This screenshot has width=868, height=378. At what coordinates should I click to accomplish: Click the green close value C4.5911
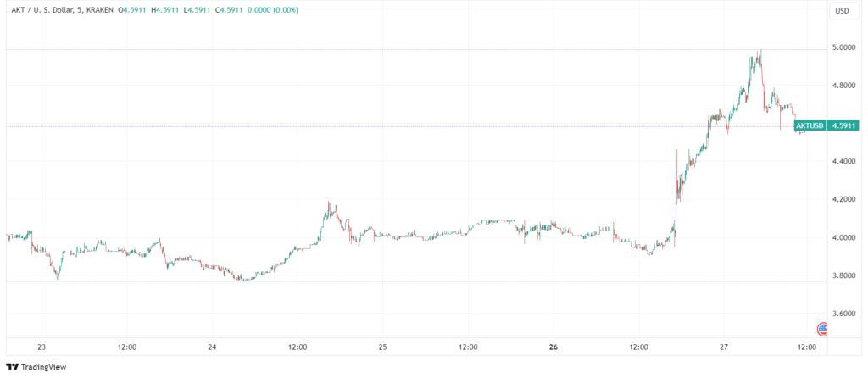pos(231,9)
